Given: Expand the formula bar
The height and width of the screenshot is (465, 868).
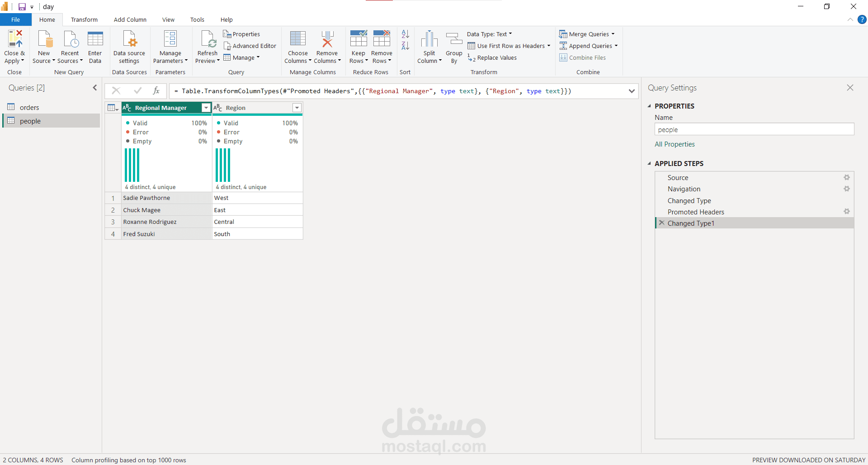Looking at the screenshot, I should point(632,91).
